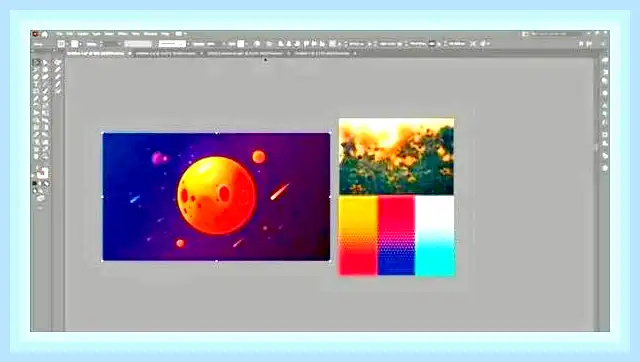Open the Help menu
Image resolution: width=640 pixels, height=362 pixels.
click(x=165, y=34)
